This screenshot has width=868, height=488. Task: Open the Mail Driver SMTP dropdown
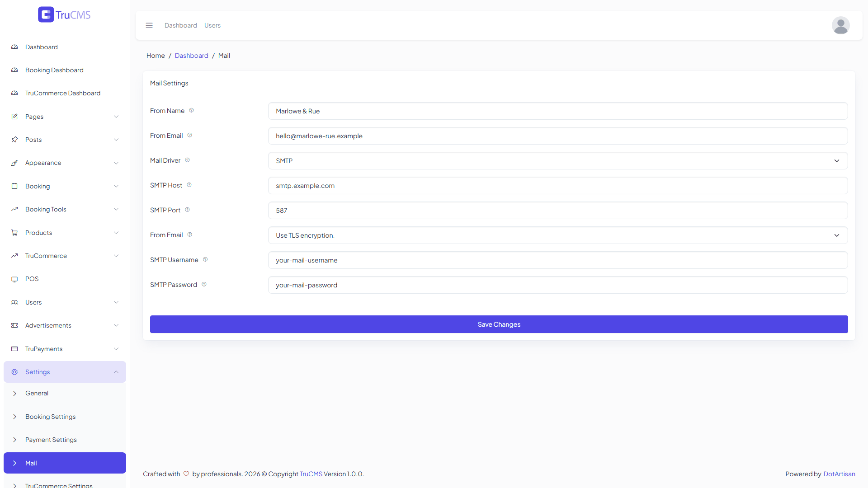558,161
